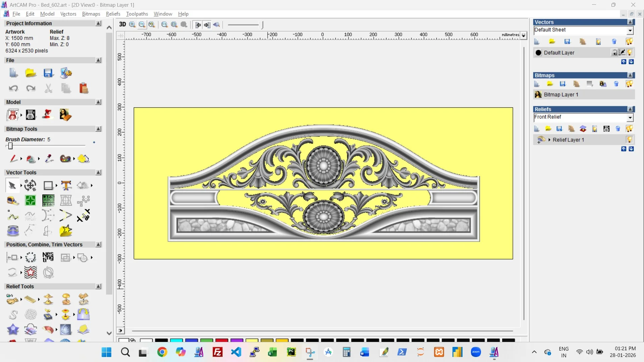644x362 pixels.
Task: Click the Undo icon
Action: (x=13, y=88)
